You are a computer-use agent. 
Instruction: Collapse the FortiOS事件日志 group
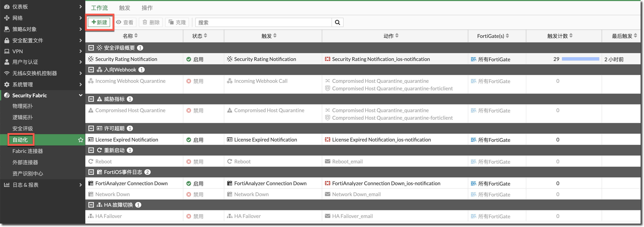tap(91, 172)
